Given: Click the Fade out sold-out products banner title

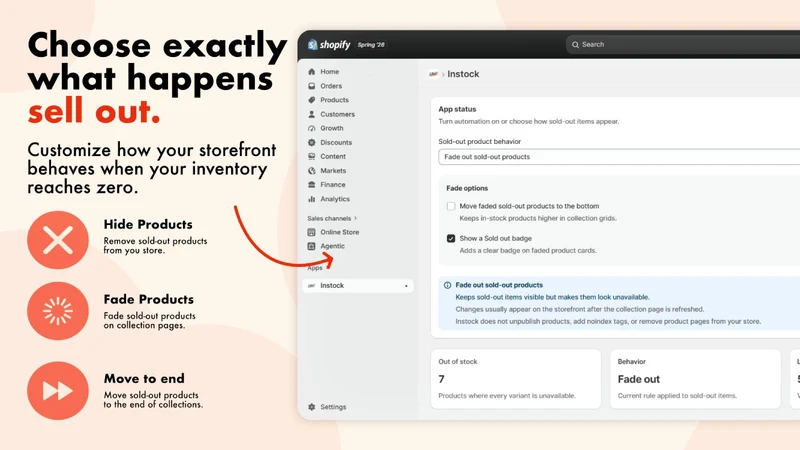Looking at the screenshot, I should coord(499,285).
